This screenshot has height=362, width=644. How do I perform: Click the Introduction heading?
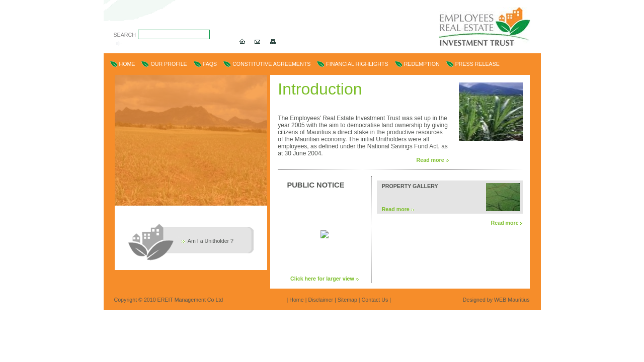click(320, 89)
